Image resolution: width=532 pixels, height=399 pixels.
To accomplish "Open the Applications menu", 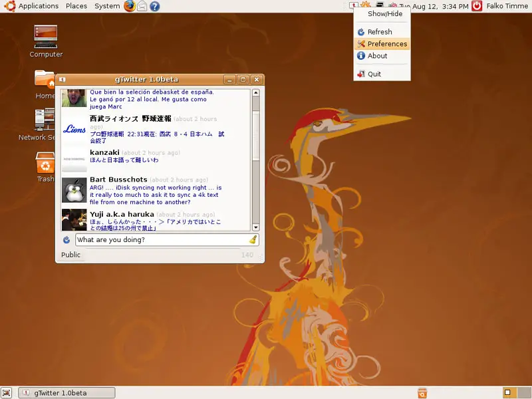I will 39,6.
